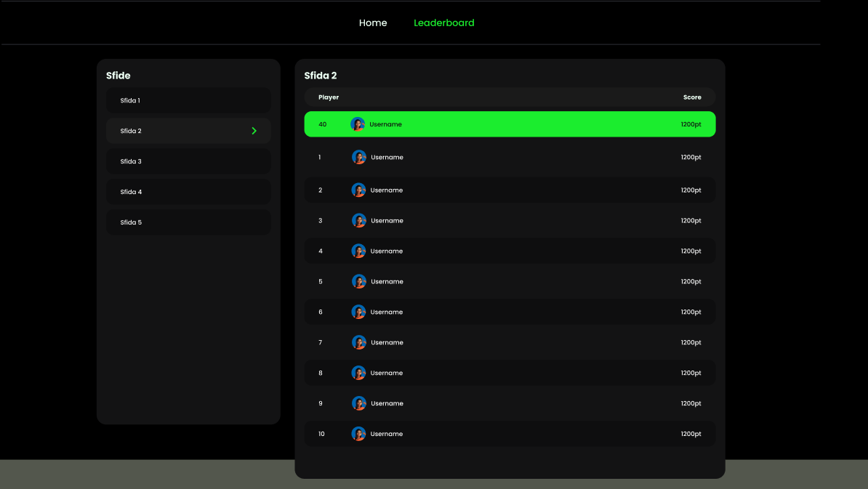Click the avatar image on rank 5 row
Viewport: 868px width, 489px height.
pos(358,281)
